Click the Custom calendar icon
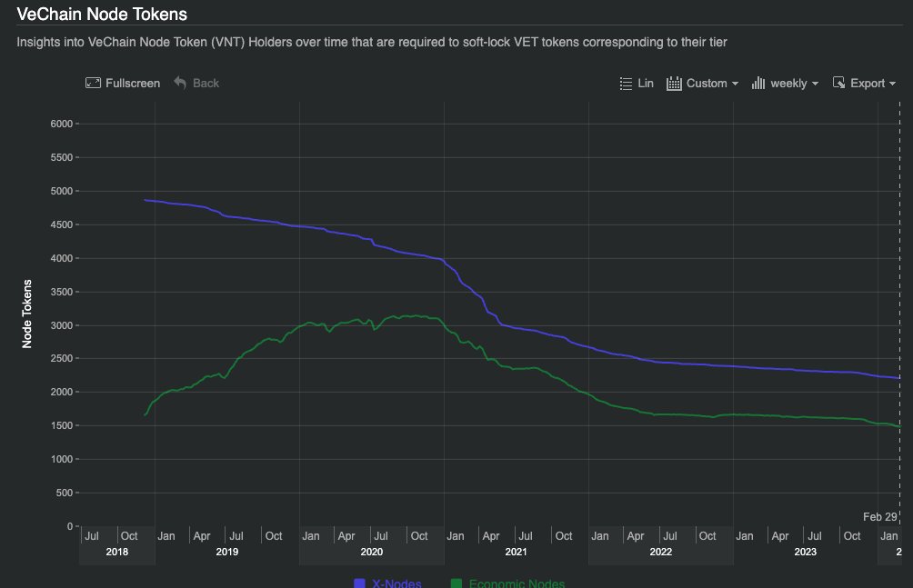 tap(674, 84)
